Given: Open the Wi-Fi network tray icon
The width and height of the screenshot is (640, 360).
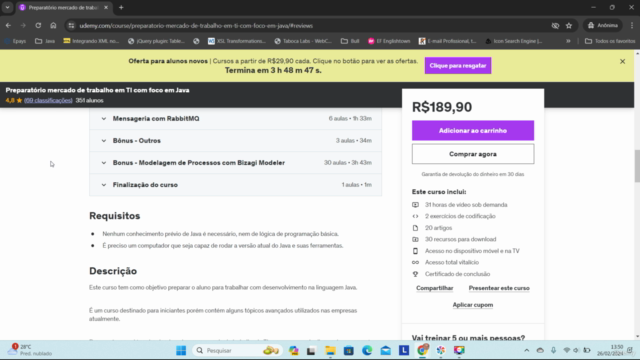Looking at the screenshot, I should pyautogui.click(x=566, y=350).
